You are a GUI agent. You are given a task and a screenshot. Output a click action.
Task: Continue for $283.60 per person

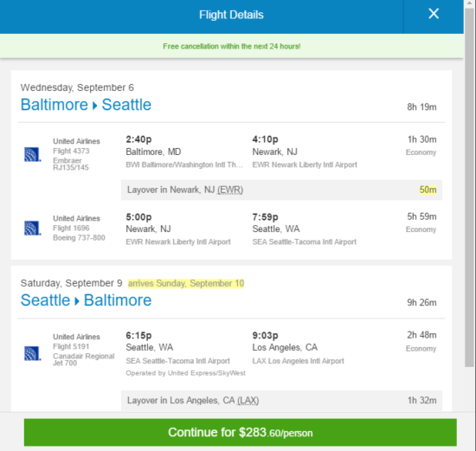(x=240, y=433)
